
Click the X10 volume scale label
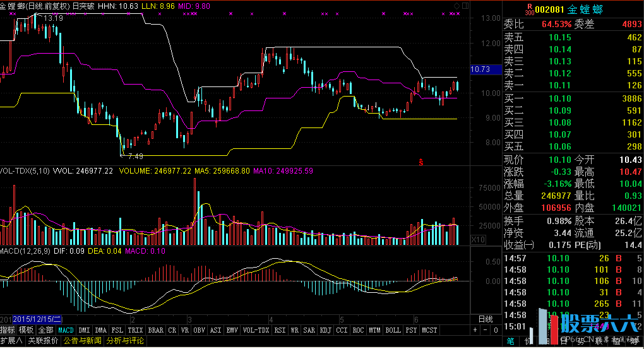click(479, 240)
